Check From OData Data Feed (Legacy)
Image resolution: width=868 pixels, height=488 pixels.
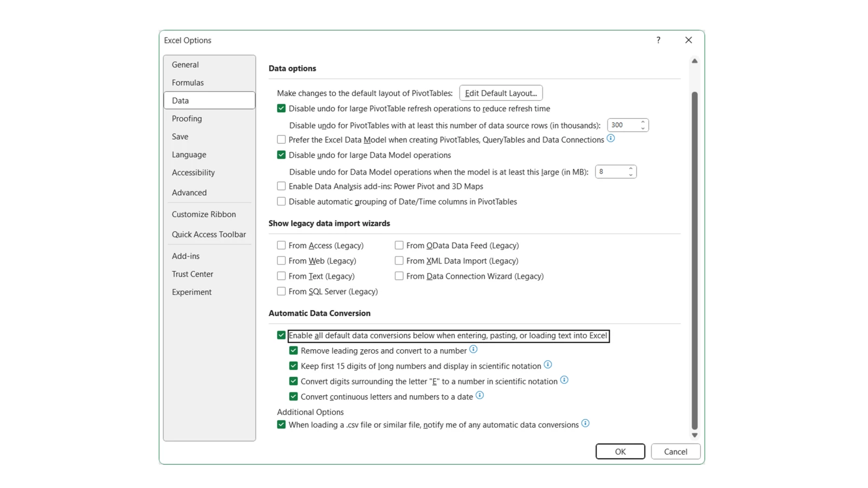click(x=399, y=246)
